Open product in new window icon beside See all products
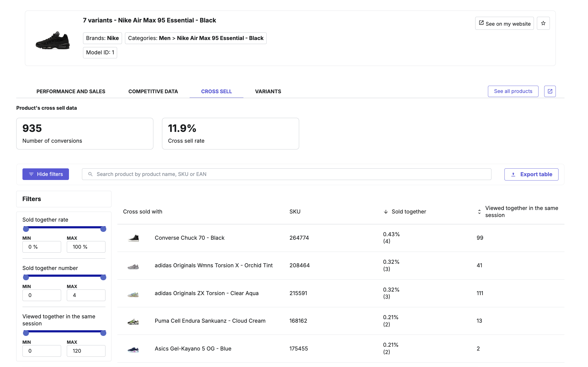 [550, 91]
